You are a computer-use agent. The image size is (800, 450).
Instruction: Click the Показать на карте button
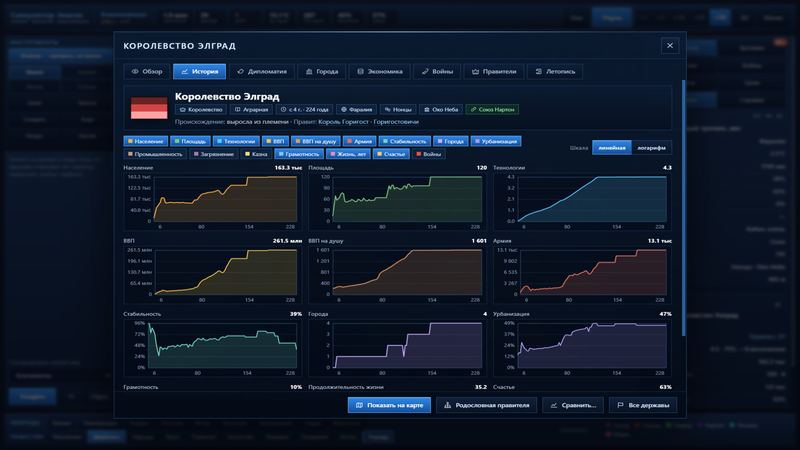point(389,405)
